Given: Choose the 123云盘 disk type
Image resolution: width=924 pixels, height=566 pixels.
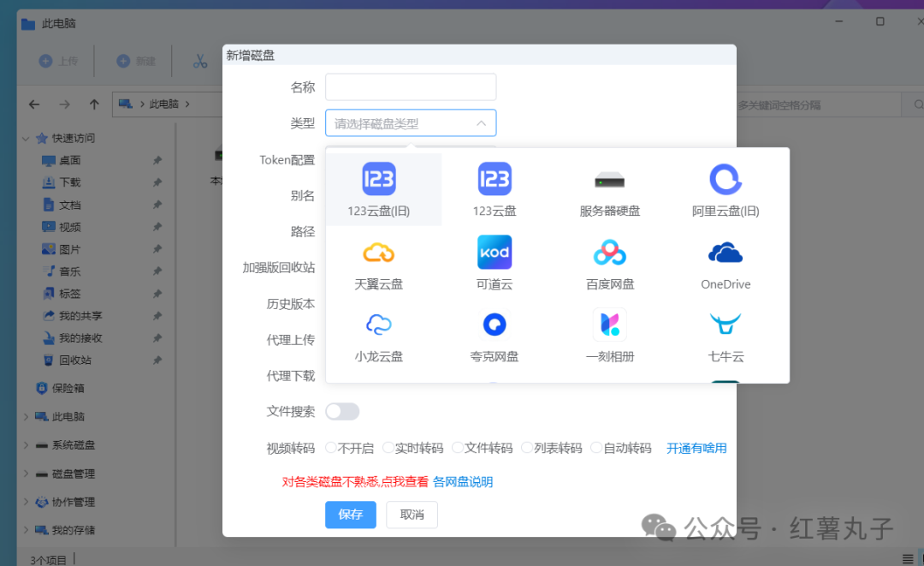Looking at the screenshot, I should [x=495, y=190].
